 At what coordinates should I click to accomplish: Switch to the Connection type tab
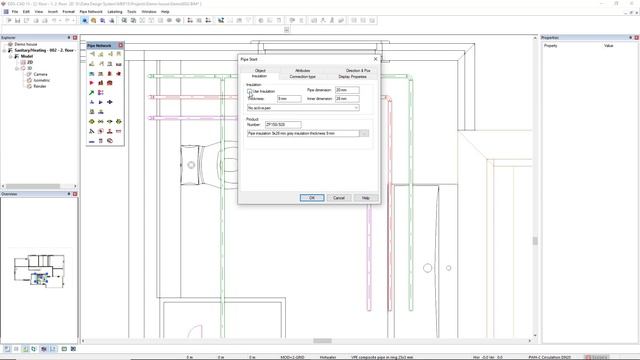click(x=302, y=77)
